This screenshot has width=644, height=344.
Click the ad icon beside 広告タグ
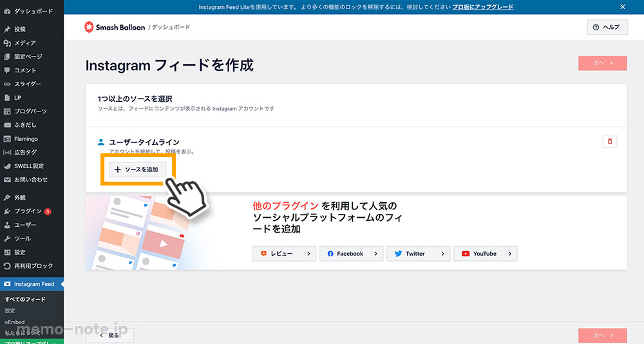(x=7, y=153)
